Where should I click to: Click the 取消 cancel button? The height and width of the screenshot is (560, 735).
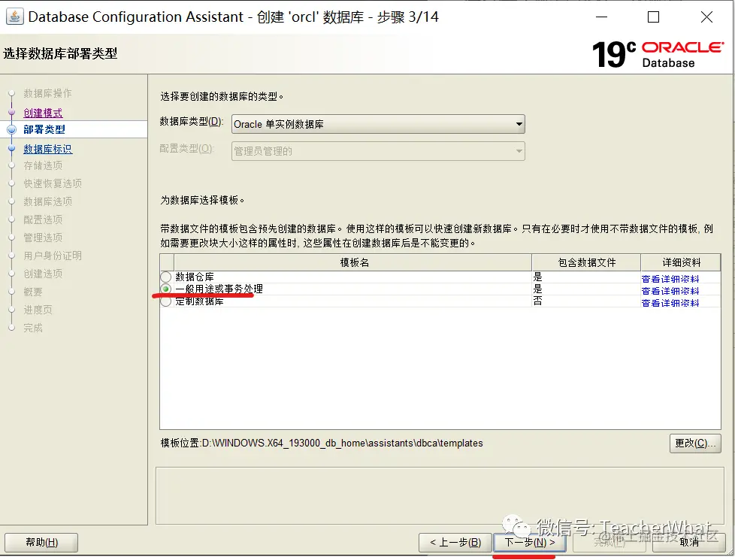(x=688, y=543)
